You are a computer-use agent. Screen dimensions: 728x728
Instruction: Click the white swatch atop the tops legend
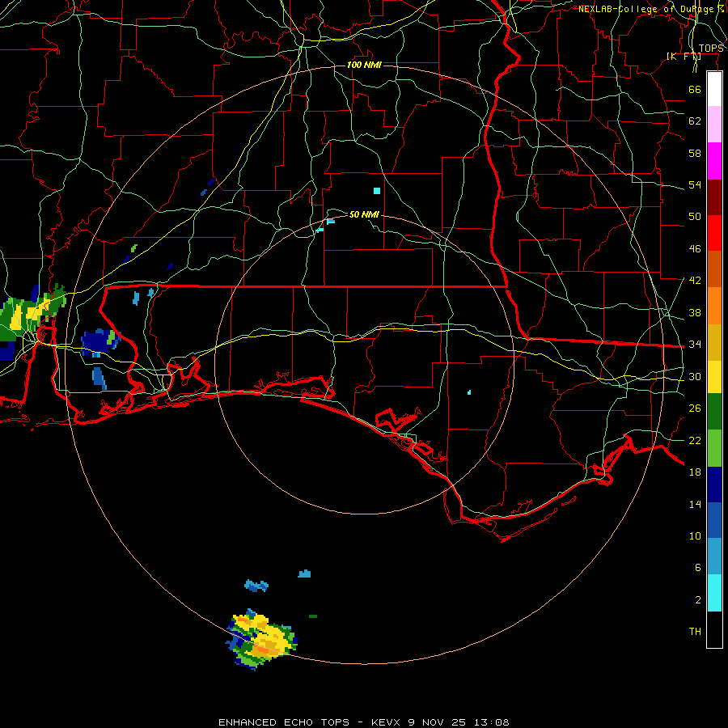tap(714, 89)
